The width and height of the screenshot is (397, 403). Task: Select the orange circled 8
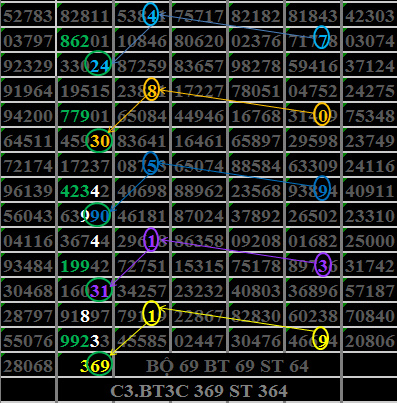[x=151, y=89]
